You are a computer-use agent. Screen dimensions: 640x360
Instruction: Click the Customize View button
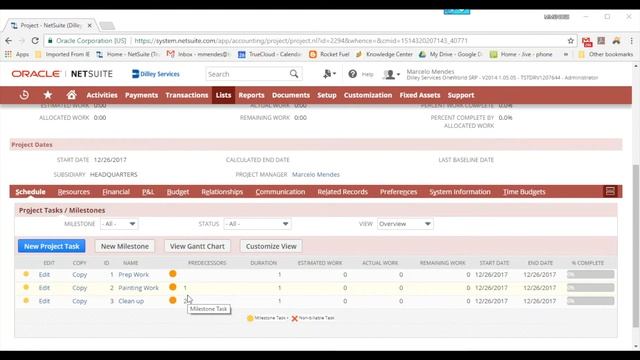[x=271, y=246]
